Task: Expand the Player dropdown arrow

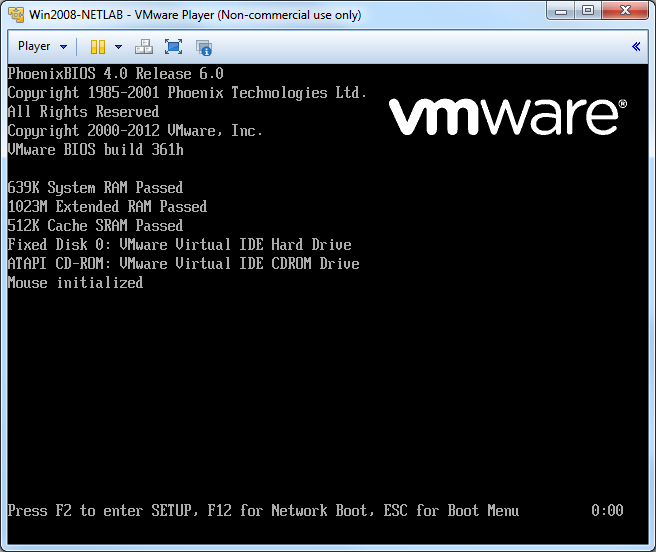Action: [x=64, y=46]
